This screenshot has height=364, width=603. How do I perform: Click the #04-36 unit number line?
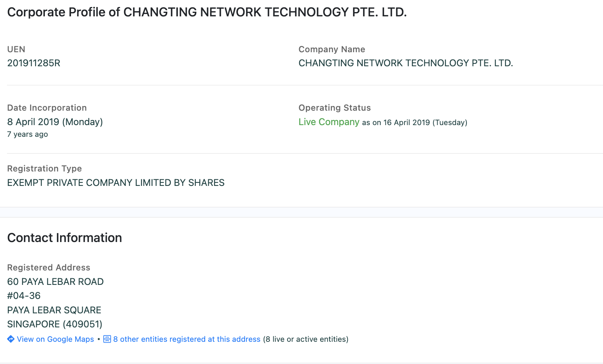24,296
